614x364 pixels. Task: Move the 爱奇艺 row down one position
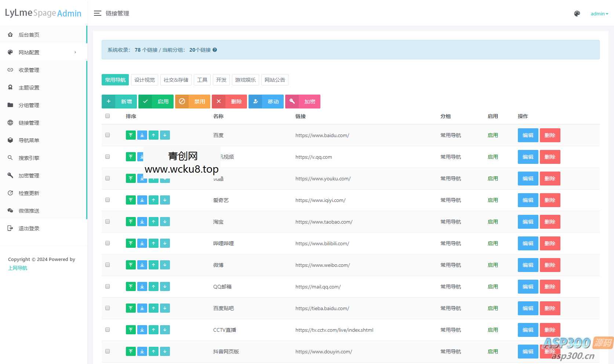[165, 200]
